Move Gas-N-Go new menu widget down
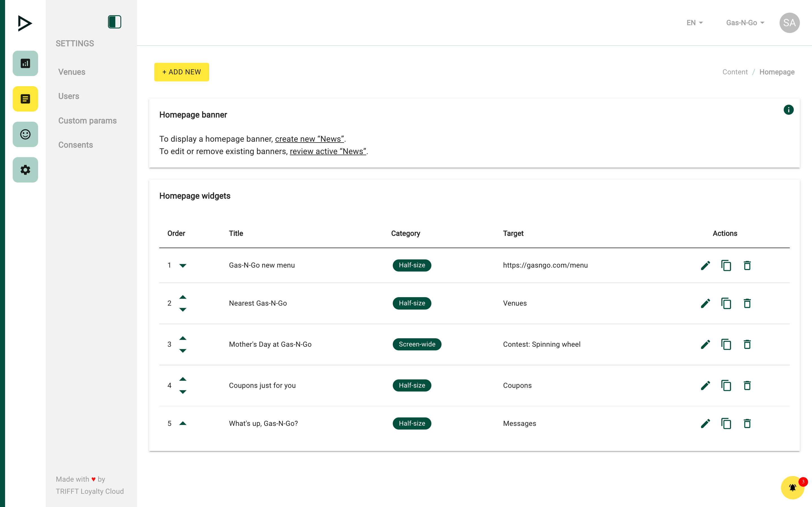This screenshot has width=812, height=507. coord(182,266)
